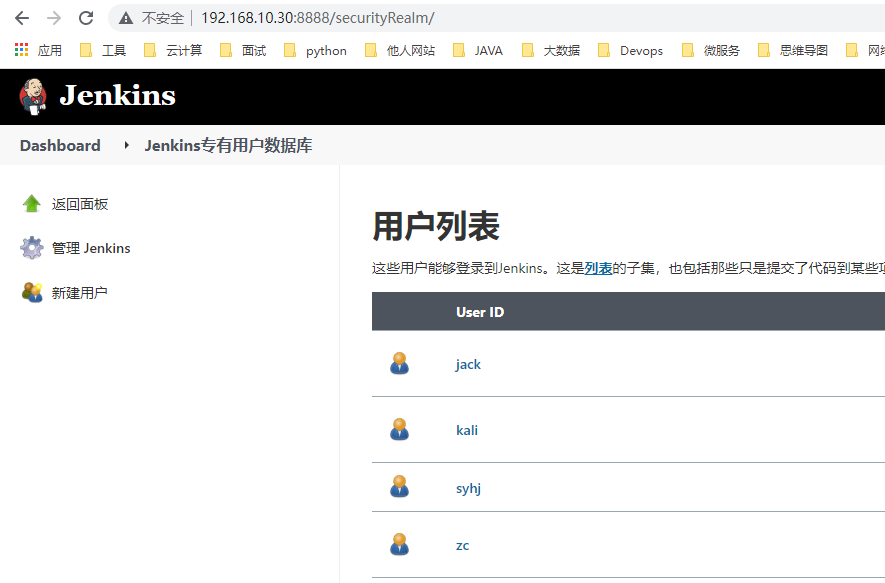Go to Dashboard breadcrumb
Screen dimensions: 885x583
[x=60, y=146]
